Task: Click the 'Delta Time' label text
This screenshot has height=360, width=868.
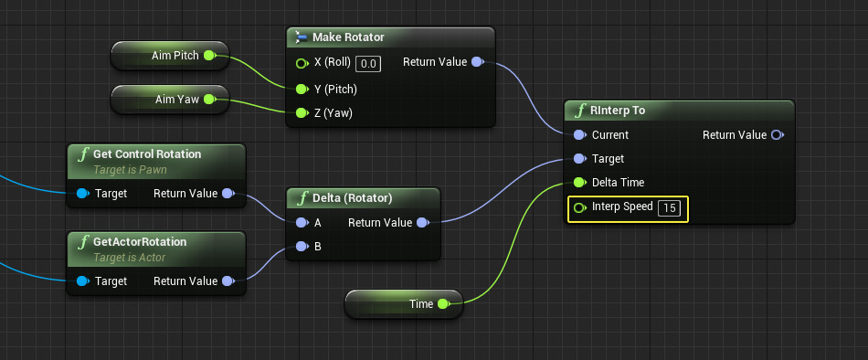Action: (x=618, y=182)
